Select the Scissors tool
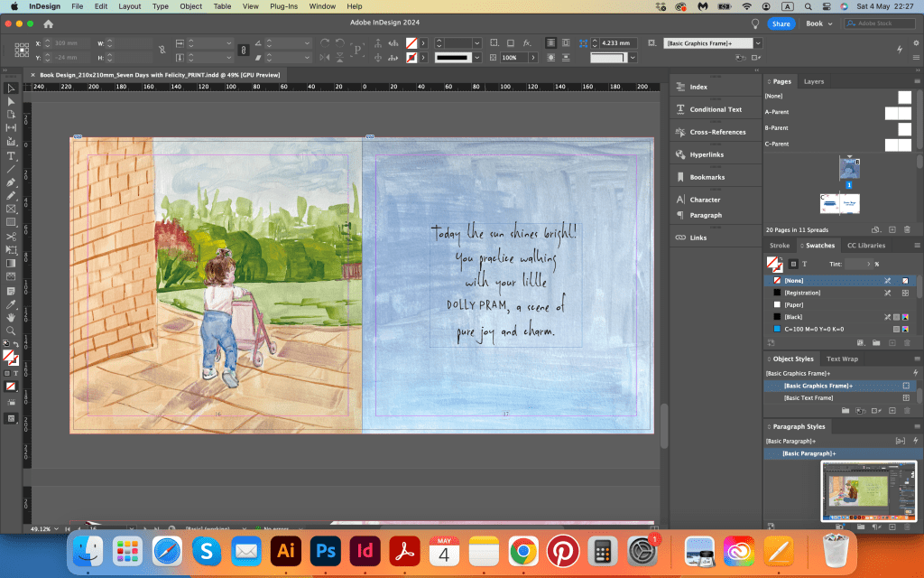This screenshot has height=578, width=924. (x=11, y=237)
